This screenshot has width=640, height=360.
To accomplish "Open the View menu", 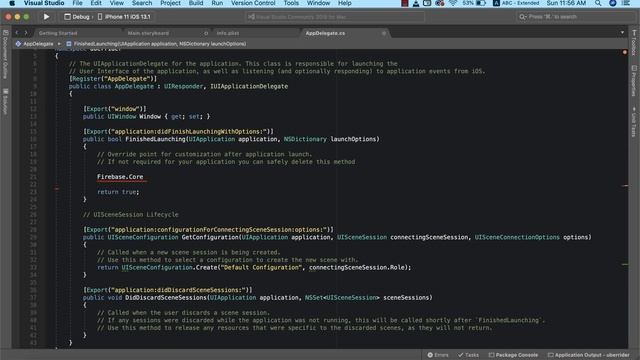I will coord(116,3).
